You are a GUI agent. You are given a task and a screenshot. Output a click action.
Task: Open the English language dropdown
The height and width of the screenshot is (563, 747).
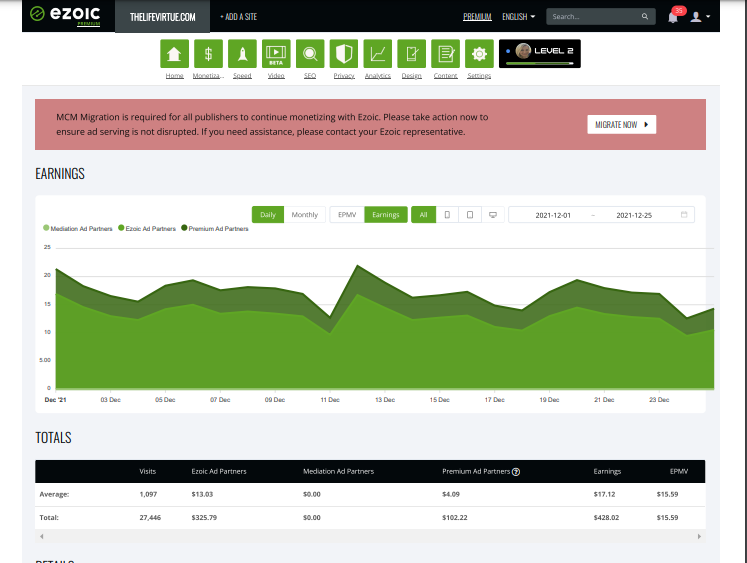518,17
